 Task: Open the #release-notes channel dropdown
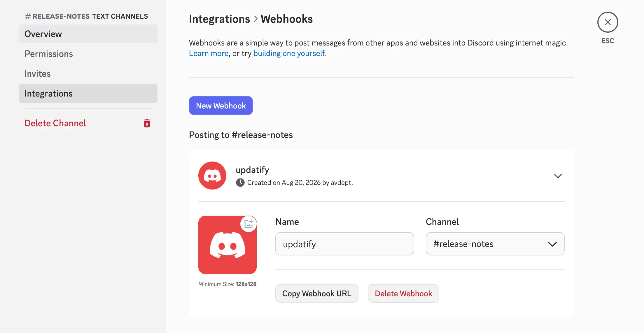click(x=495, y=244)
